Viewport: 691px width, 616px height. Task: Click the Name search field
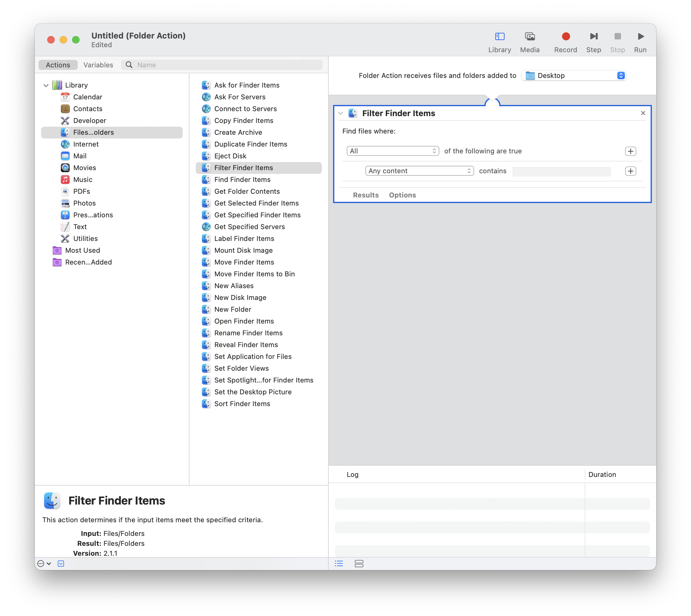222,65
